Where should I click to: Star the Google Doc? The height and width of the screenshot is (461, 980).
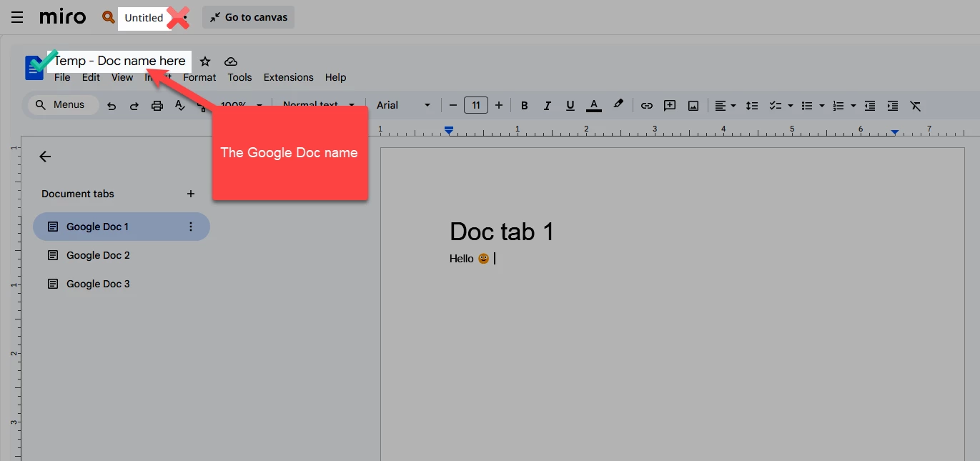pos(205,61)
